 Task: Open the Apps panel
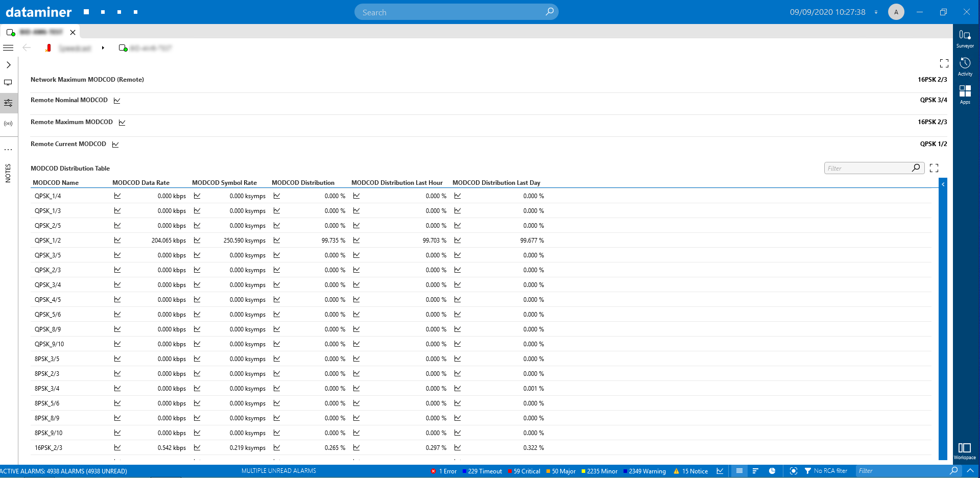click(x=965, y=95)
